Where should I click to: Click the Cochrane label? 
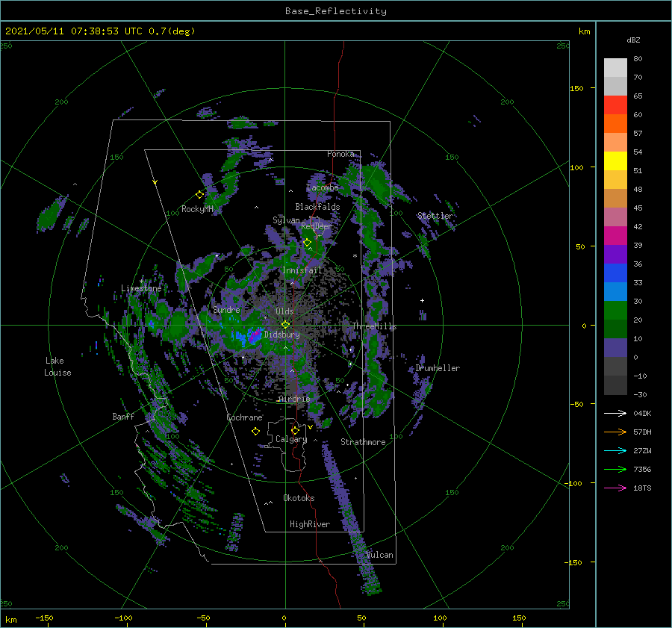(244, 417)
